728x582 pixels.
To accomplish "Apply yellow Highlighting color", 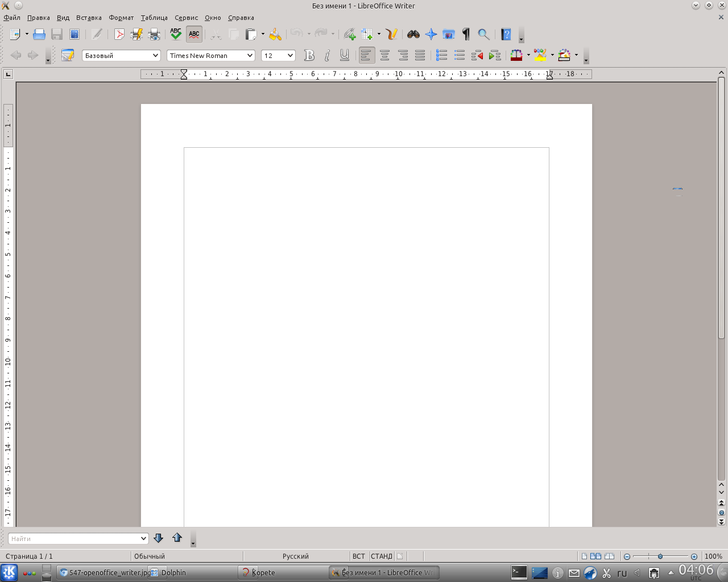I will tap(540, 55).
